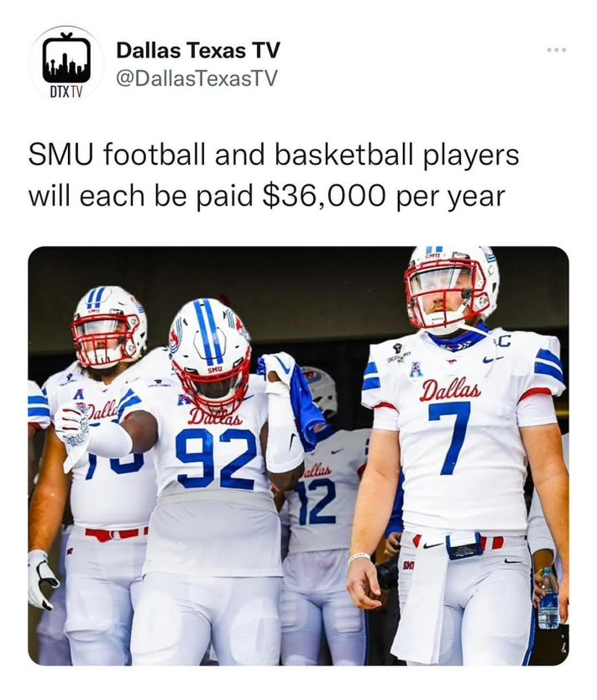Click the DTXTV text under the TV logo

66,92
